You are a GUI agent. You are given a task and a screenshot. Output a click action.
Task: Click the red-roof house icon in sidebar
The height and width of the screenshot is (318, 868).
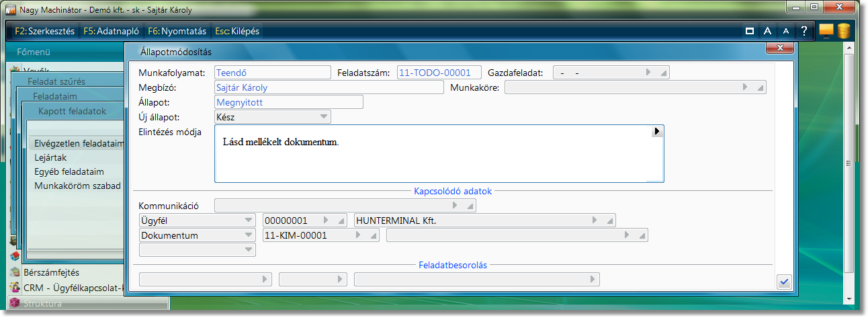(14, 255)
